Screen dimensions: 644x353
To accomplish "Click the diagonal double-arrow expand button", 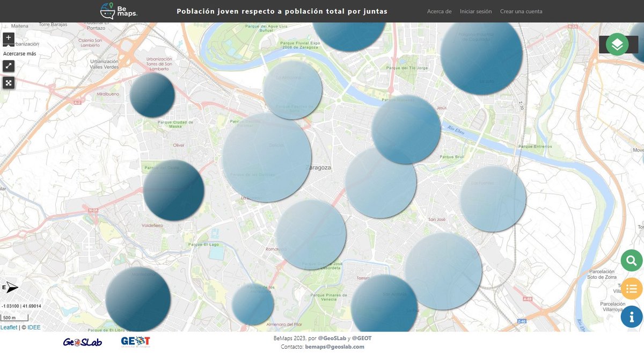I will [x=9, y=66].
